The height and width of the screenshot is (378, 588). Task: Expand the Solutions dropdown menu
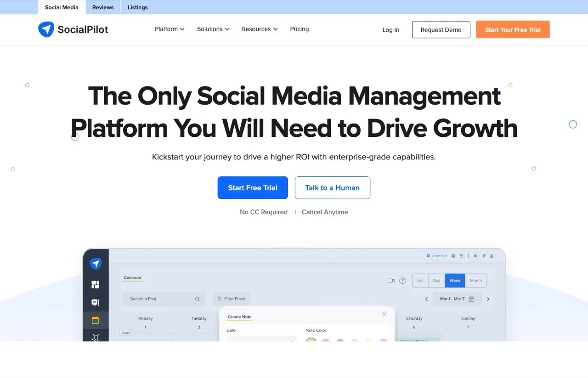point(213,29)
